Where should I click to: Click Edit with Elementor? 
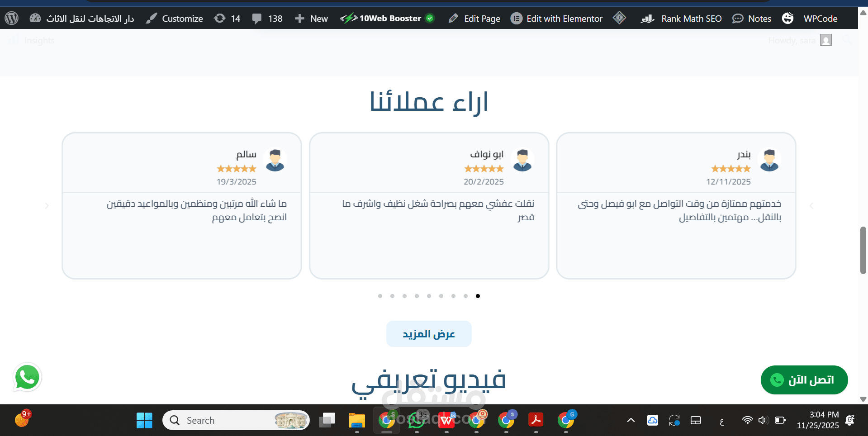(557, 19)
